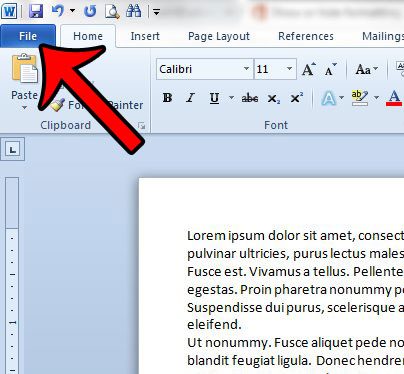This screenshot has height=374, width=404.
Task: Open Text Effects dropdown arrow
Action: coord(342,98)
